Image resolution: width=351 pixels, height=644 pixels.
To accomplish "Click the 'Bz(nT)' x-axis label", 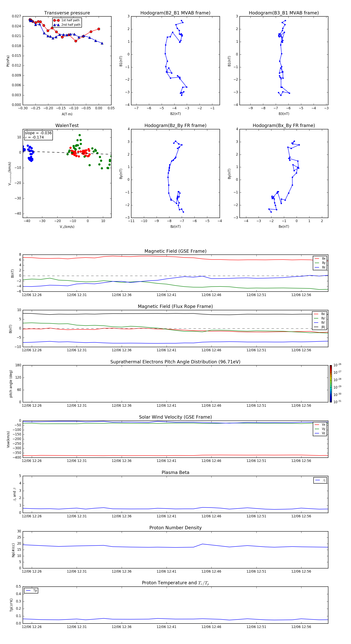I will click(175, 227).
